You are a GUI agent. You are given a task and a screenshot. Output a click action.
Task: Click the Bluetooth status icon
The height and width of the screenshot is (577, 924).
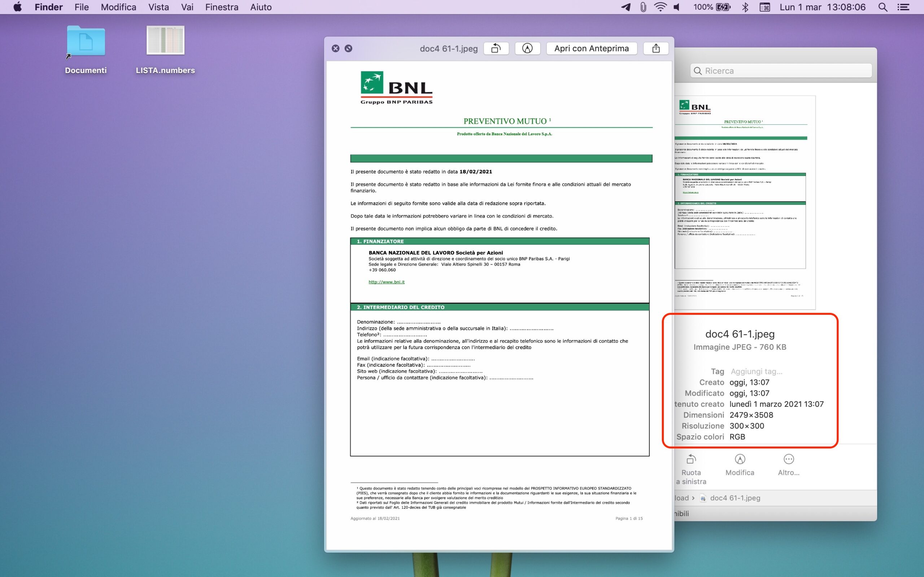click(745, 7)
